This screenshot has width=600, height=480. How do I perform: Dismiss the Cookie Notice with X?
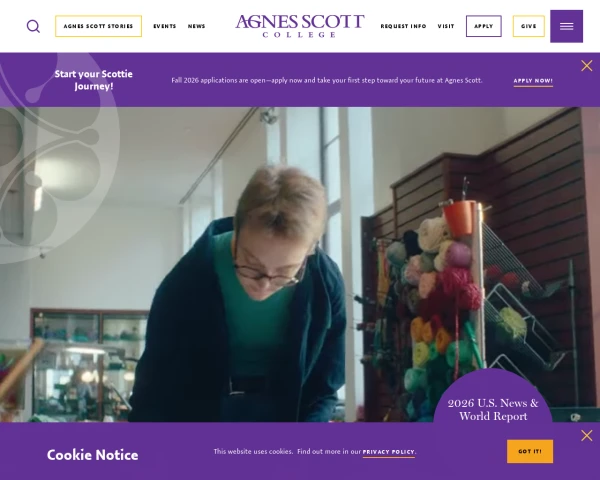coord(587,436)
